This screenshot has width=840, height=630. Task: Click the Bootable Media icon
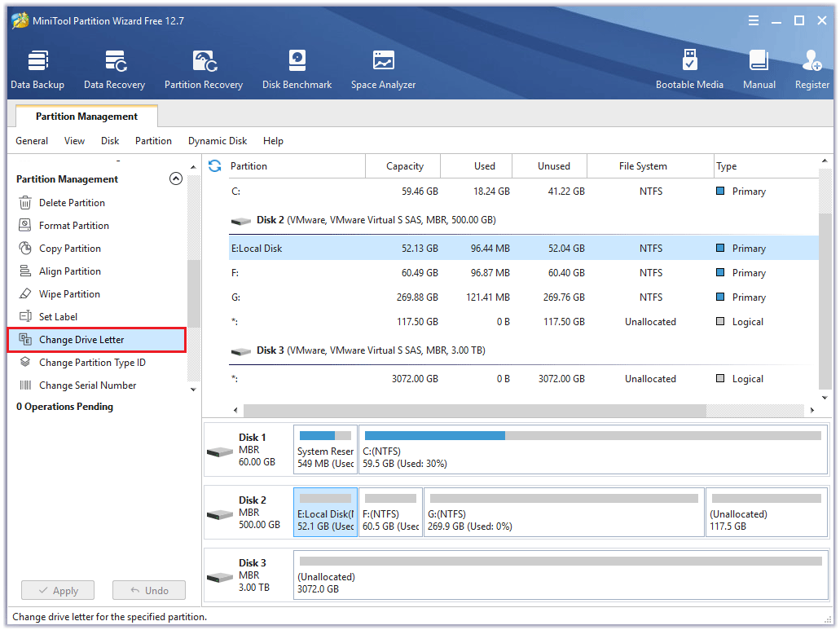coord(689,68)
